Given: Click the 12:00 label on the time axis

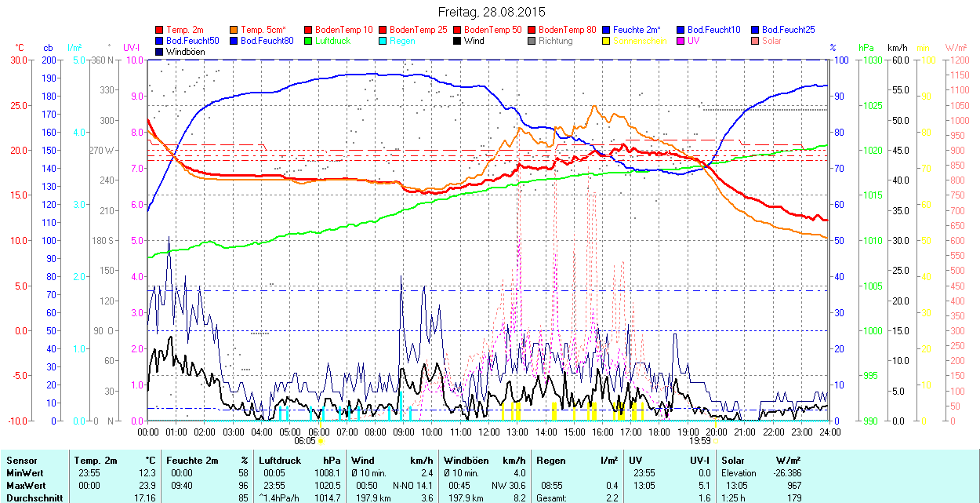Looking at the screenshot, I should (x=489, y=432).
